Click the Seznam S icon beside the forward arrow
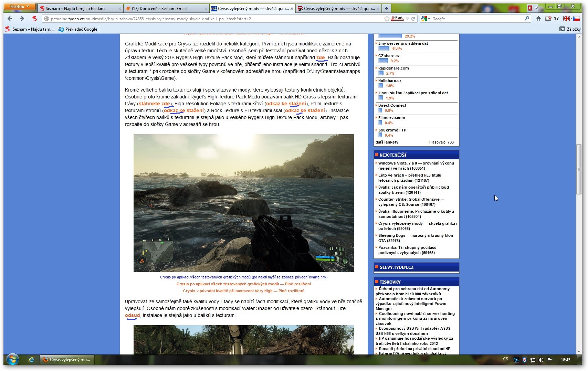The height and width of the screenshot is (371, 588). 34,19
